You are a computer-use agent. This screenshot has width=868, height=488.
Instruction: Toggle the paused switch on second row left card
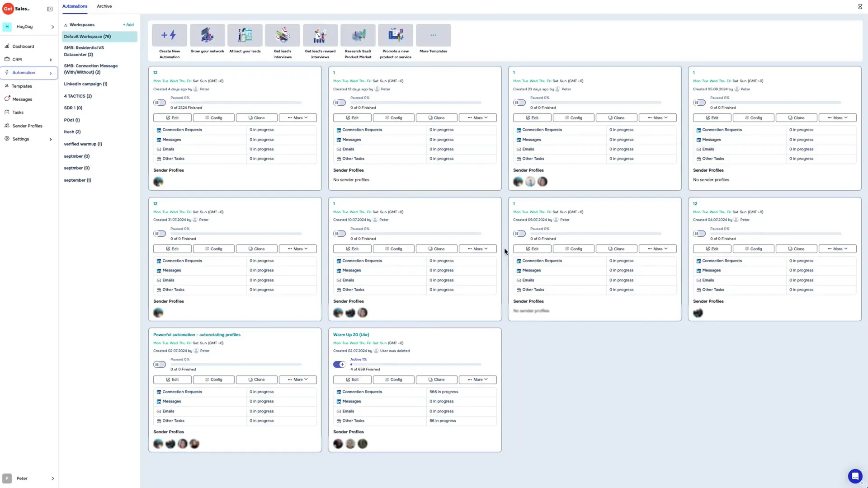(159, 233)
